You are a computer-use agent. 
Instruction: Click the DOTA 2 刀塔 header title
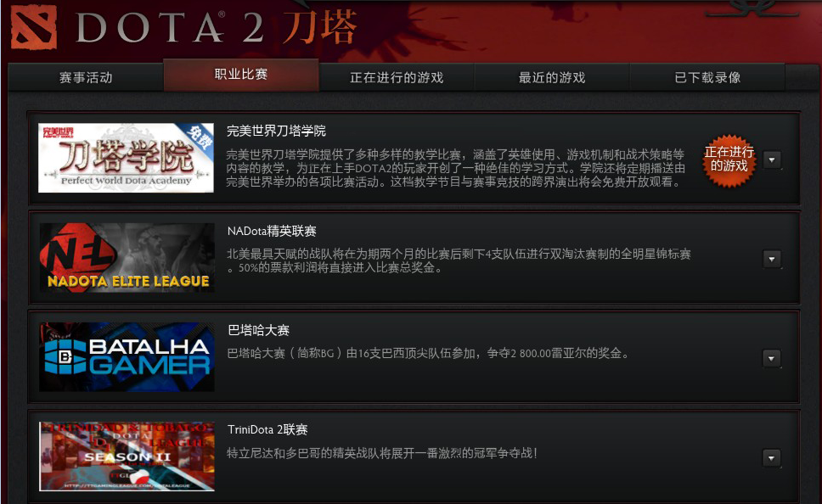point(216,27)
